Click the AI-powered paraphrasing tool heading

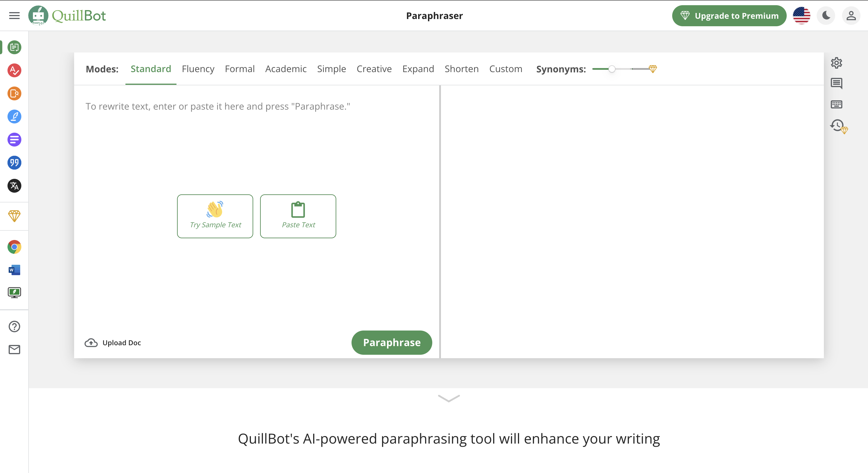[449, 439]
